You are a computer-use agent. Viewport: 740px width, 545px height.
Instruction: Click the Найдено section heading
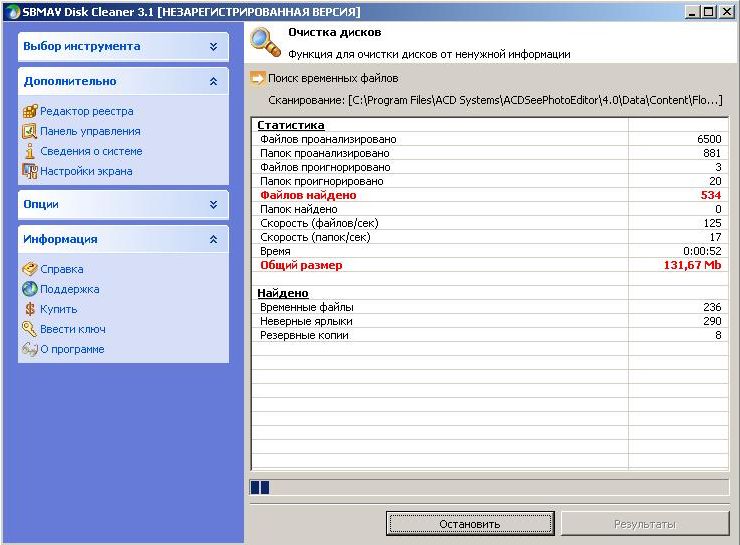[283, 293]
